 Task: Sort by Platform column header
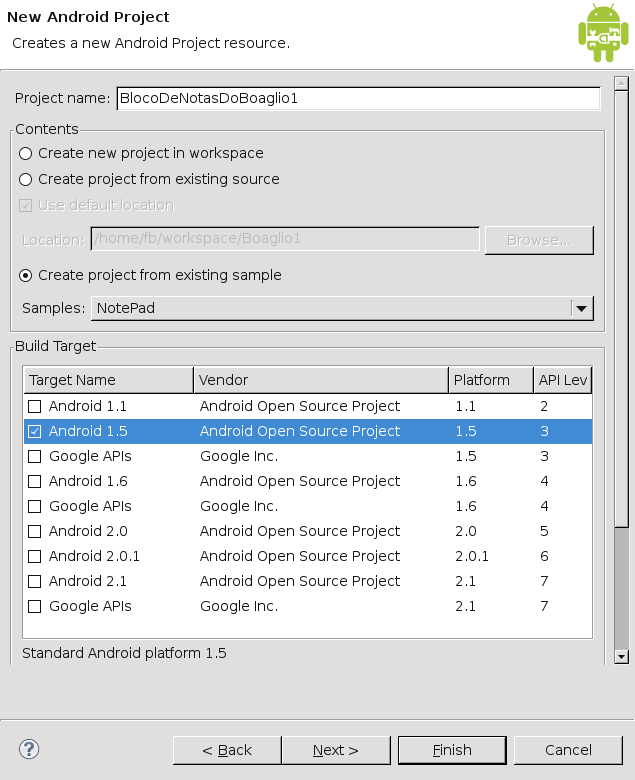click(x=491, y=380)
